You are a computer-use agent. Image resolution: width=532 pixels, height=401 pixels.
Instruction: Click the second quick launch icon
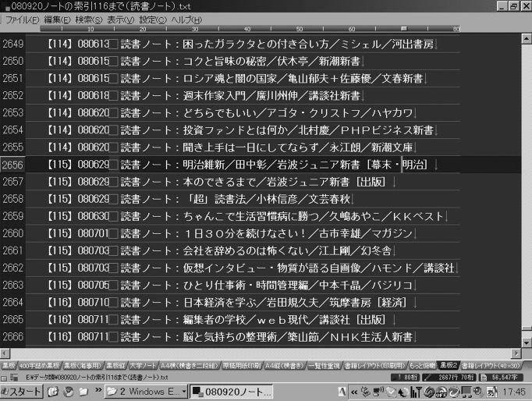69,392
